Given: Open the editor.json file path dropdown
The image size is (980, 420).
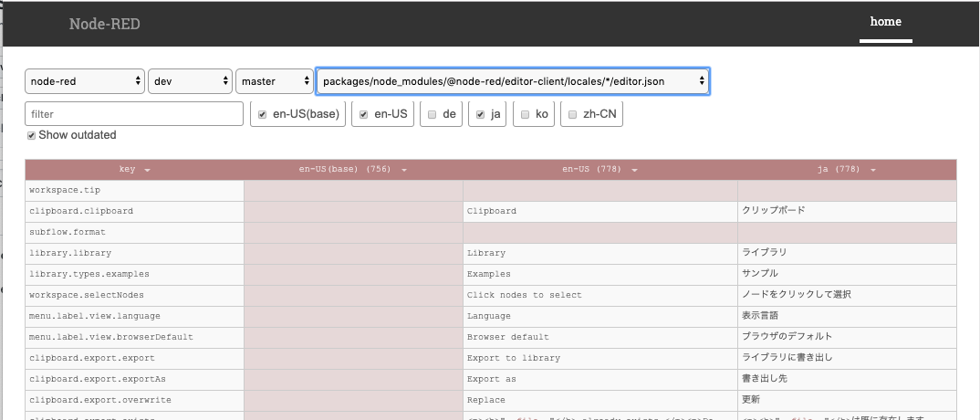Looking at the screenshot, I should [513, 81].
